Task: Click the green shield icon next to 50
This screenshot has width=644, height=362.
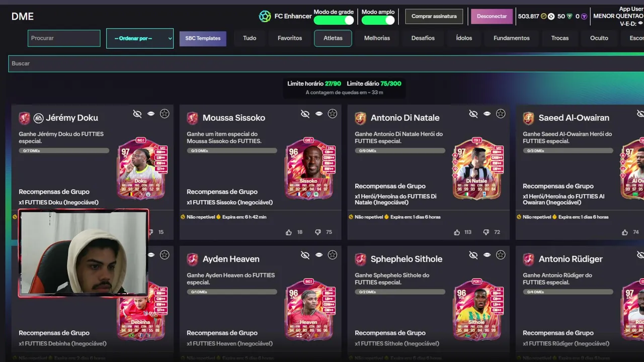Action: (x=570, y=16)
